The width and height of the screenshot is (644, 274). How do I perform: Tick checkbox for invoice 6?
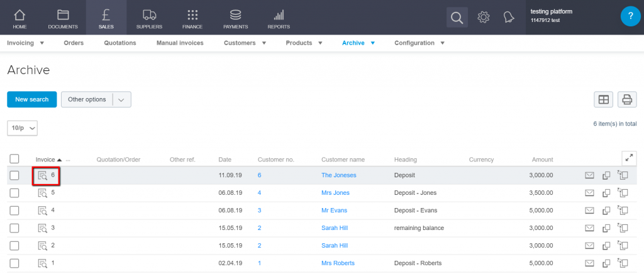14,175
